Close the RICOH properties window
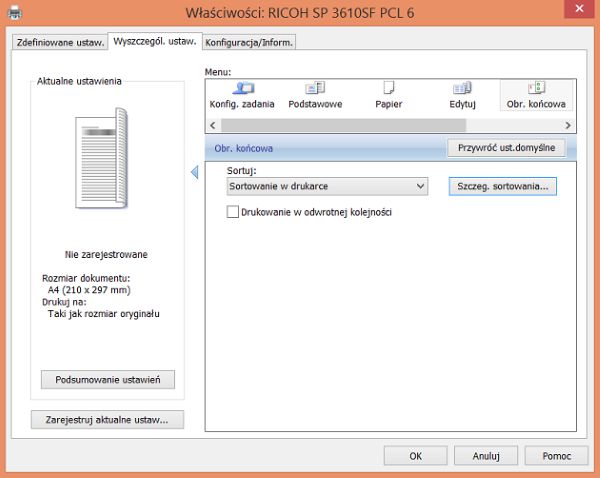 [579, 8]
